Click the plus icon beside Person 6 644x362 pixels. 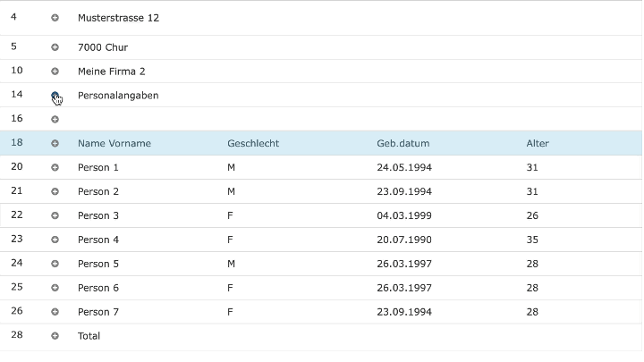coord(55,288)
